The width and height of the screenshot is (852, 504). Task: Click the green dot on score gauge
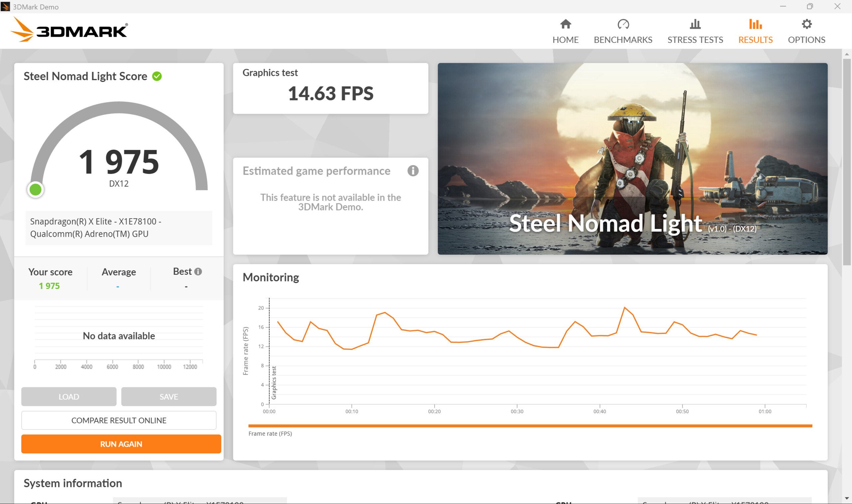35,190
